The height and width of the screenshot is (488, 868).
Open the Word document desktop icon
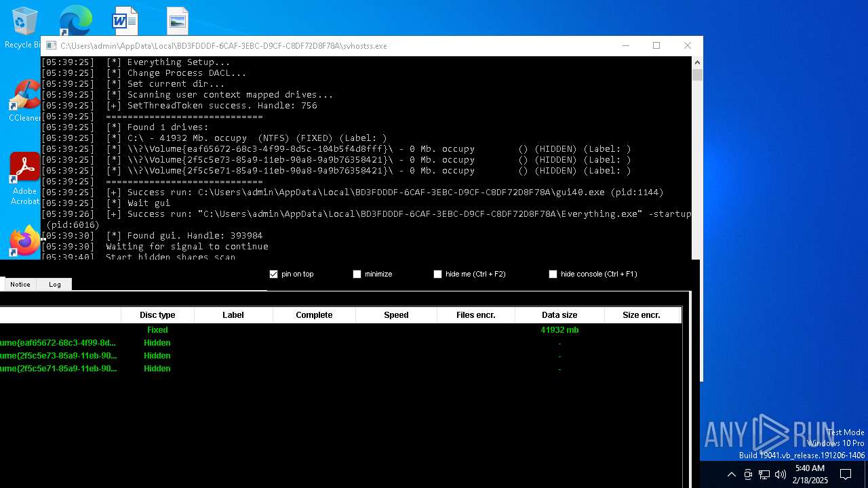(x=125, y=21)
